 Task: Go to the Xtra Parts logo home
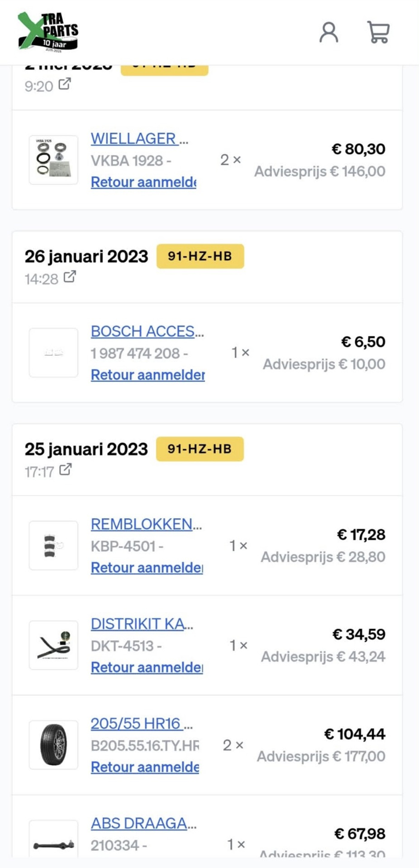click(48, 32)
